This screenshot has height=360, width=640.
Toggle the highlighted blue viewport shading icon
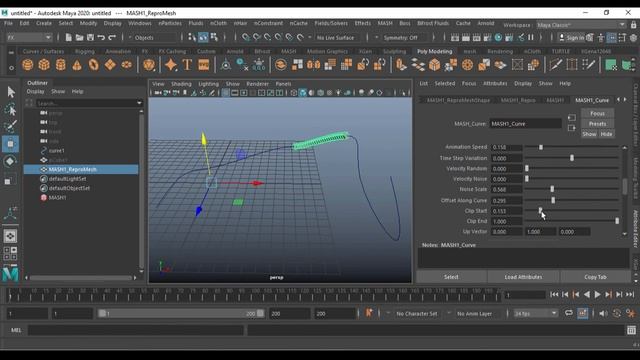tap(303, 93)
